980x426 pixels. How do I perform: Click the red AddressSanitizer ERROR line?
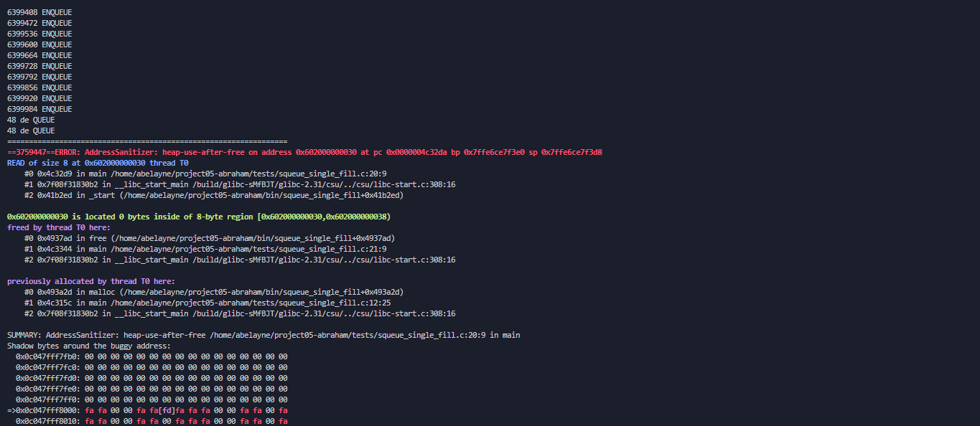304,152
